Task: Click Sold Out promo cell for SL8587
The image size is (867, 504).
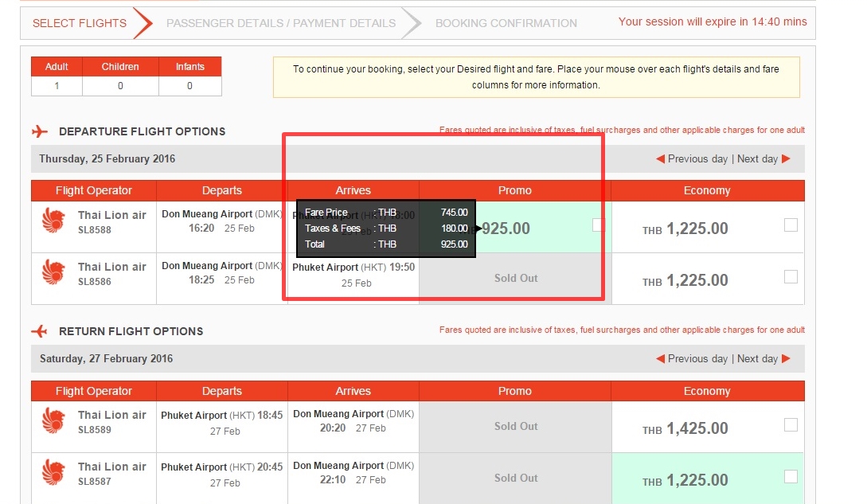Action: click(515, 478)
